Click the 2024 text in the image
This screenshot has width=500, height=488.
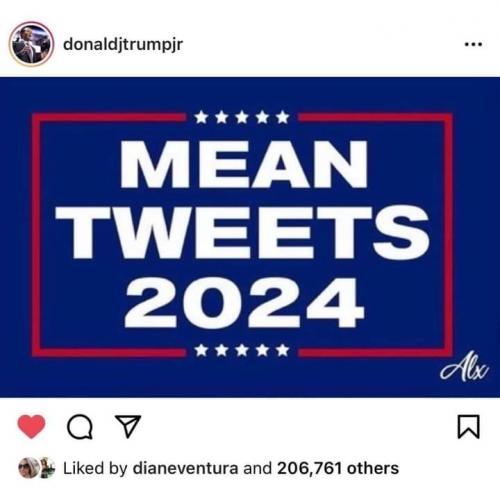tap(244, 303)
